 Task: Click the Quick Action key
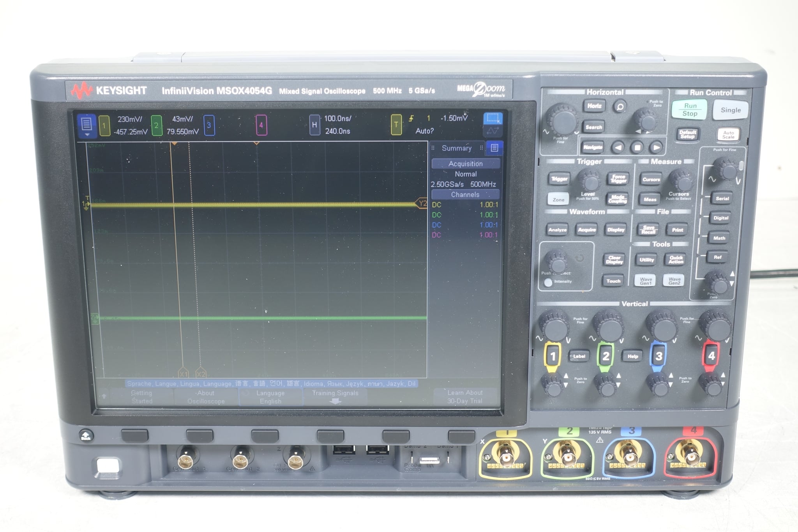pyautogui.click(x=676, y=260)
